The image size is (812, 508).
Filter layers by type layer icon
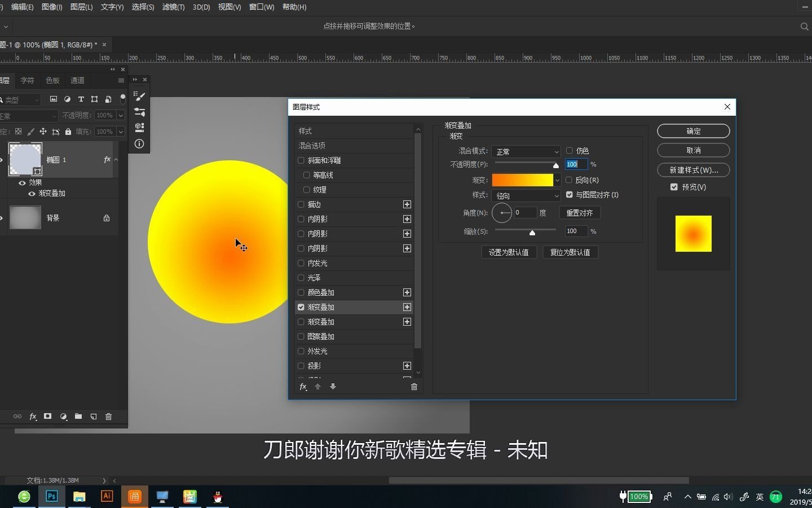coord(81,99)
